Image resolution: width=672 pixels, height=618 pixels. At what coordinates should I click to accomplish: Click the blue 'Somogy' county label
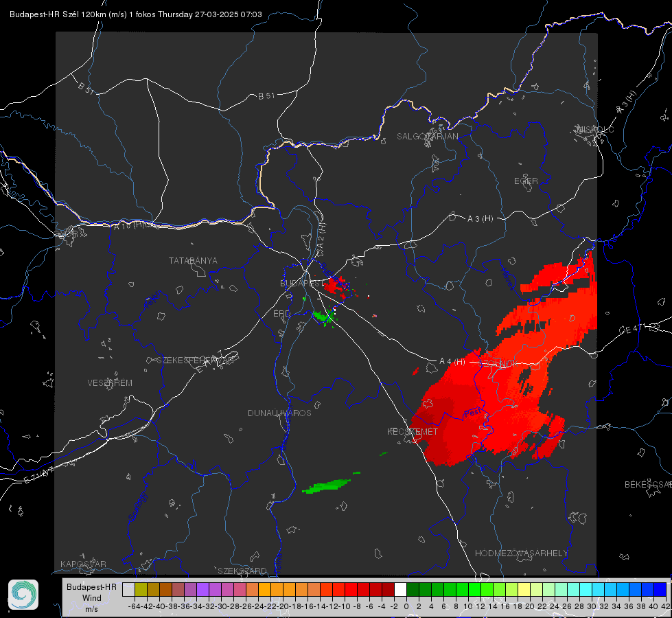(137, 507)
